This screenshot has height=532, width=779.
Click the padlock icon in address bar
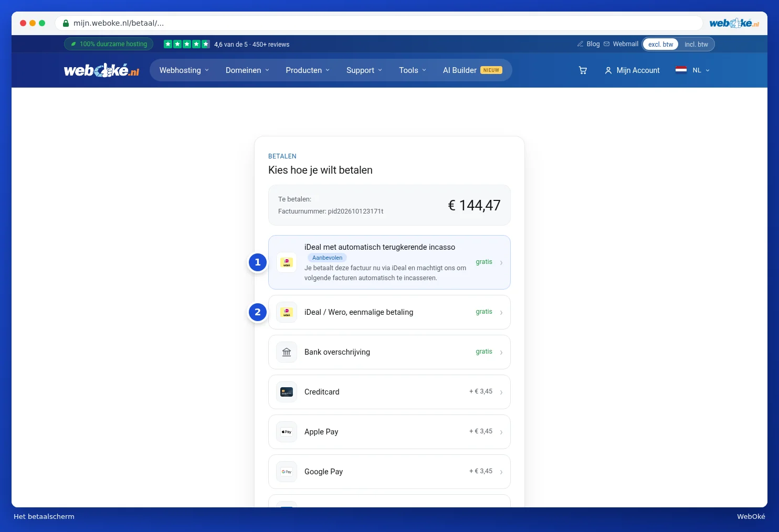point(66,23)
